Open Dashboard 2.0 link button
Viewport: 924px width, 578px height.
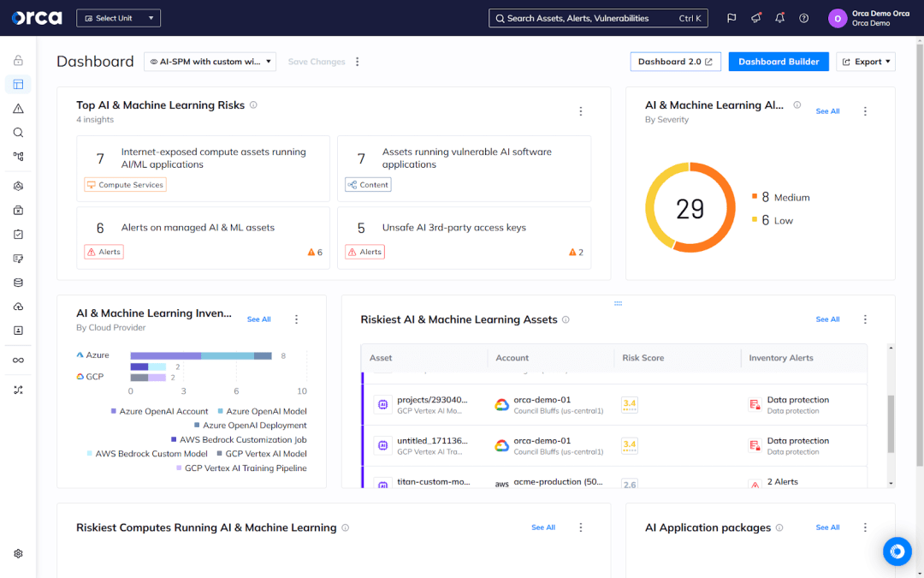(x=675, y=62)
